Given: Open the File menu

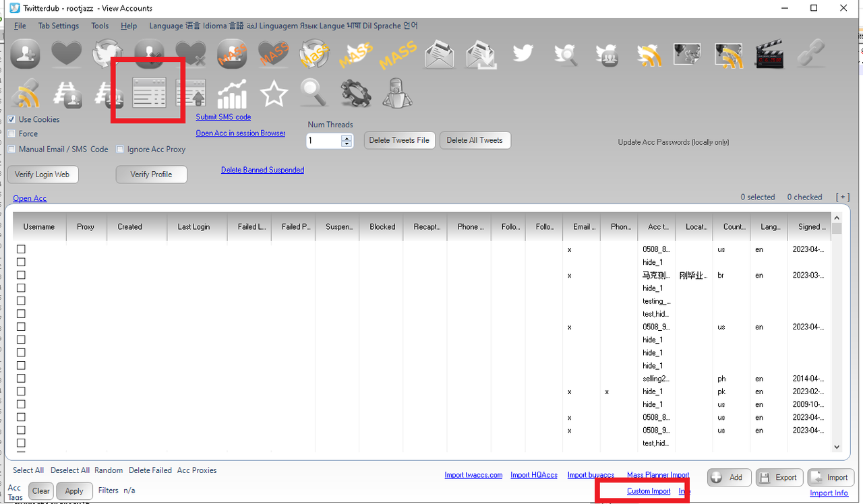Looking at the screenshot, I should 20,26.
